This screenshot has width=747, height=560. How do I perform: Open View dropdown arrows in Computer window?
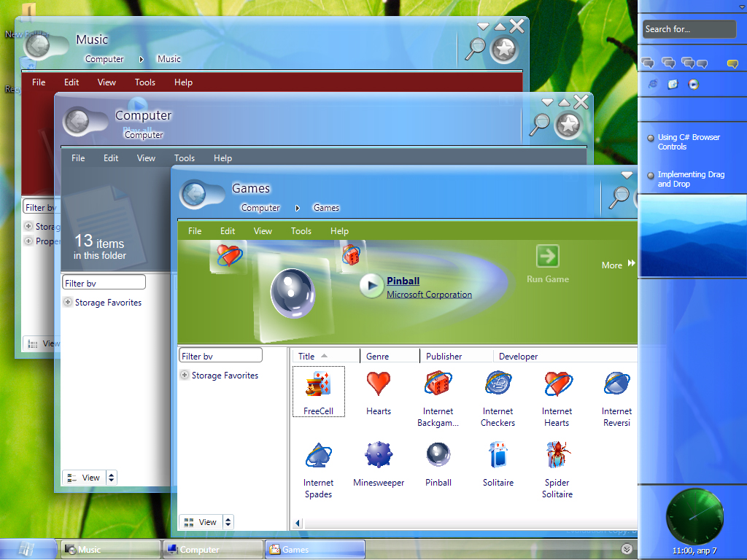[x=112, y=478]
